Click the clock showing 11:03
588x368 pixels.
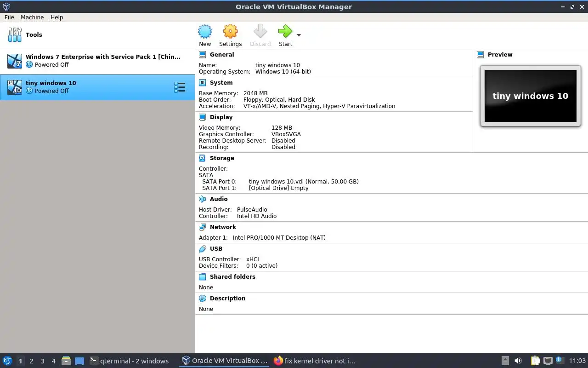(577, 361)
